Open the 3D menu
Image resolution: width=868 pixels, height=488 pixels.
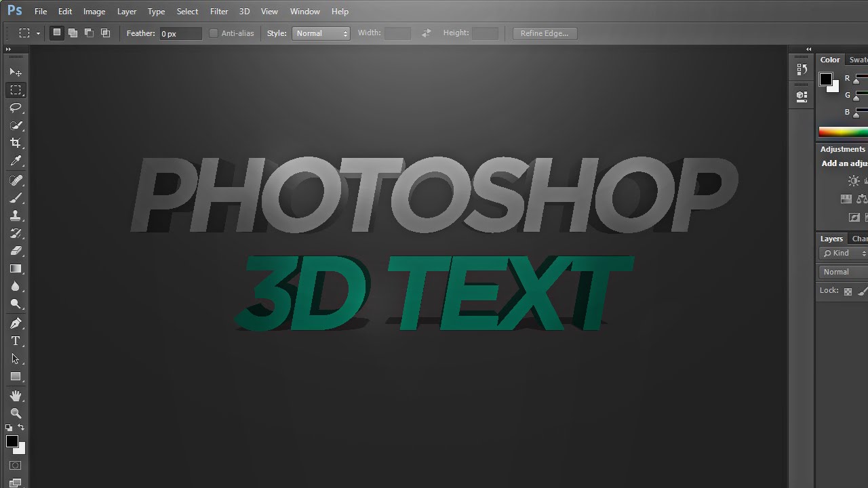(244, 12)
